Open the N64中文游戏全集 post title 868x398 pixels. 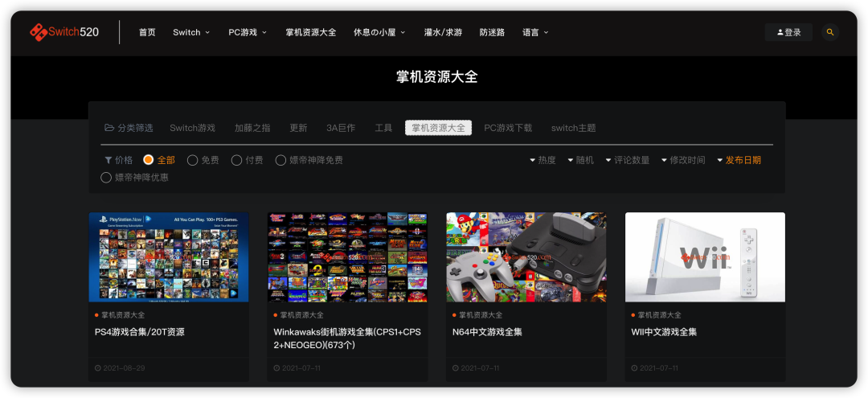coord(487,332)
